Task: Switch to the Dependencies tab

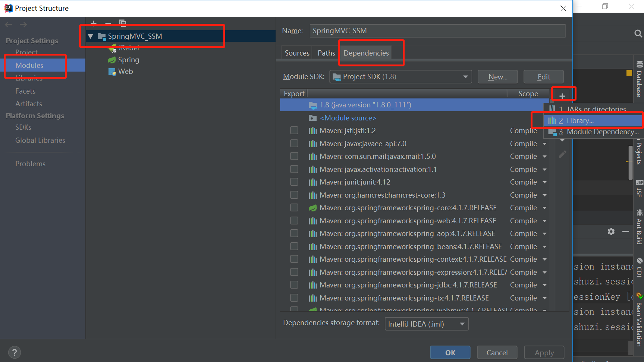Action: coord(366,53)
